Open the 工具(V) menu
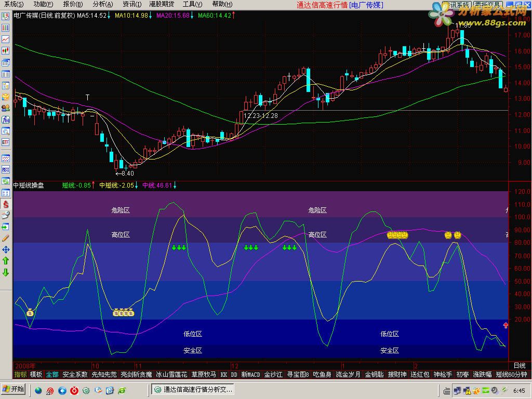This screenshot has width=532, height=399. point(192,4)
